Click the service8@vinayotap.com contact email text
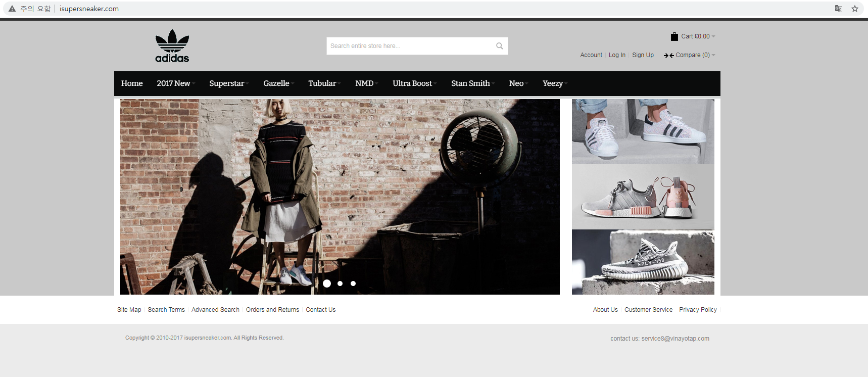The width and height of the screenshot is (868, 377). click(x=675, y=339)
